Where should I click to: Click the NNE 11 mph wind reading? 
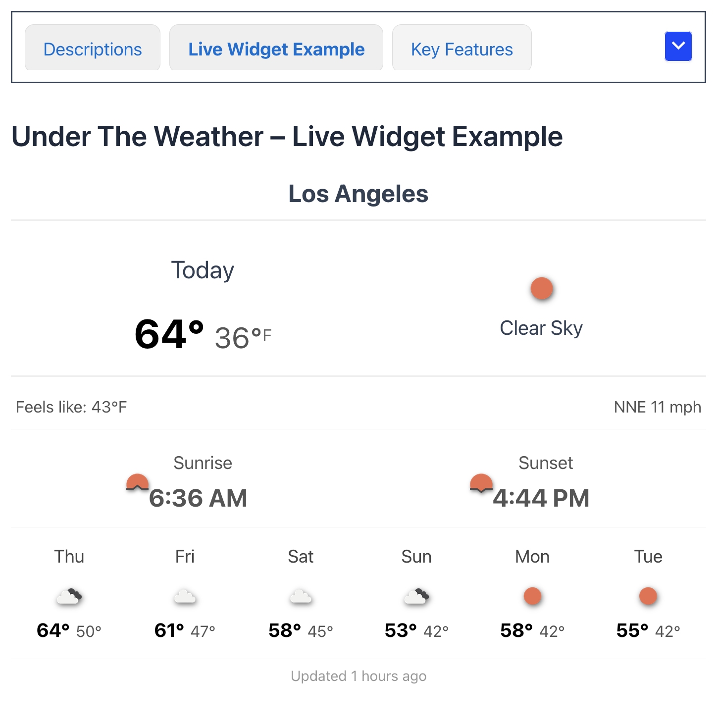pyautogui.click(x=657, y=407)
